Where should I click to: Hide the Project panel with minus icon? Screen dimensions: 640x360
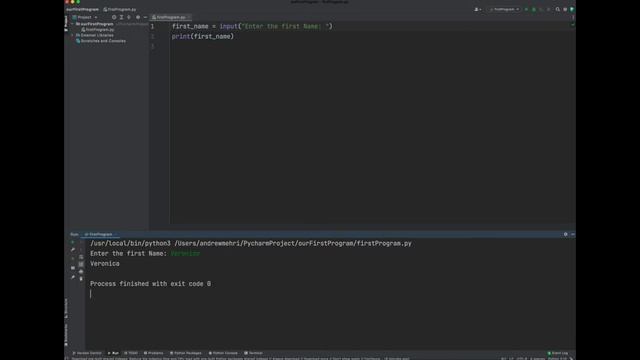145,17
